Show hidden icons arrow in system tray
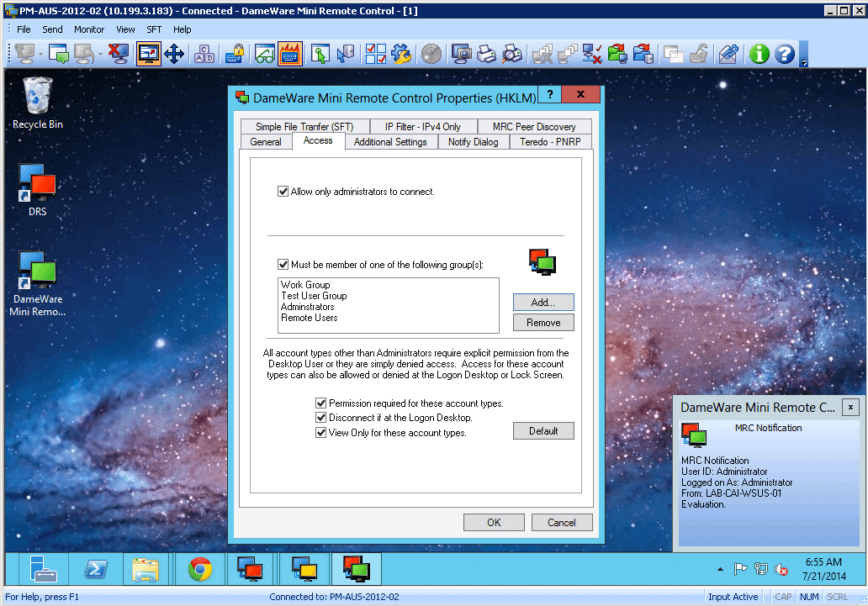The image size is (868, 606). point(720,569)
